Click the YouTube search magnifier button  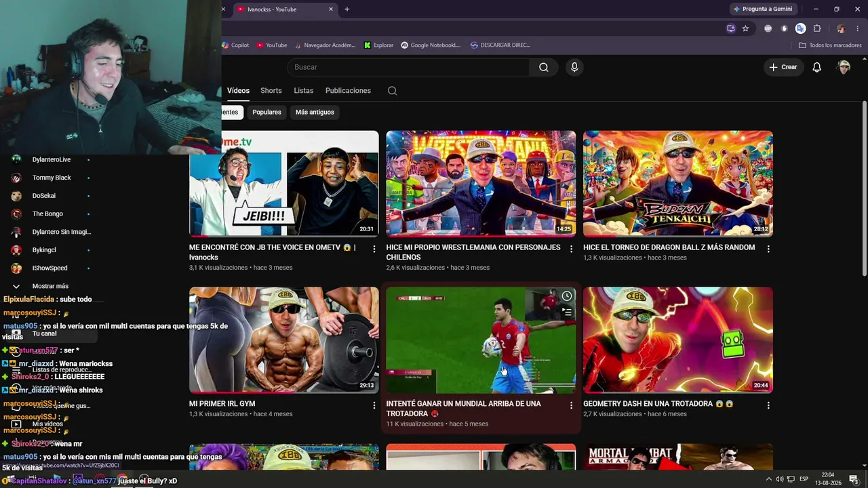point(544,67)
